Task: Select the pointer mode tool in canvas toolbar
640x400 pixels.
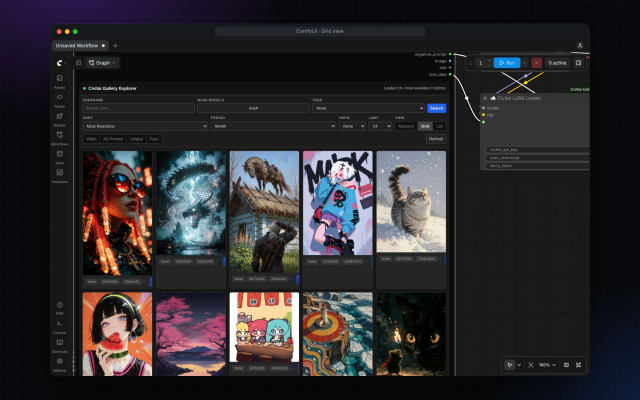Action: (x=509, y=364)
